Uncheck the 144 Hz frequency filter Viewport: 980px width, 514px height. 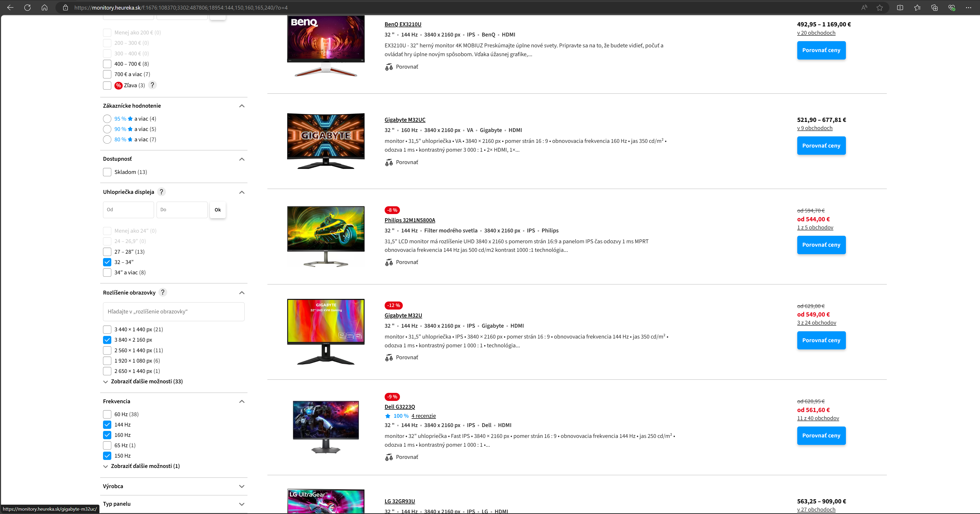(107, 425)
